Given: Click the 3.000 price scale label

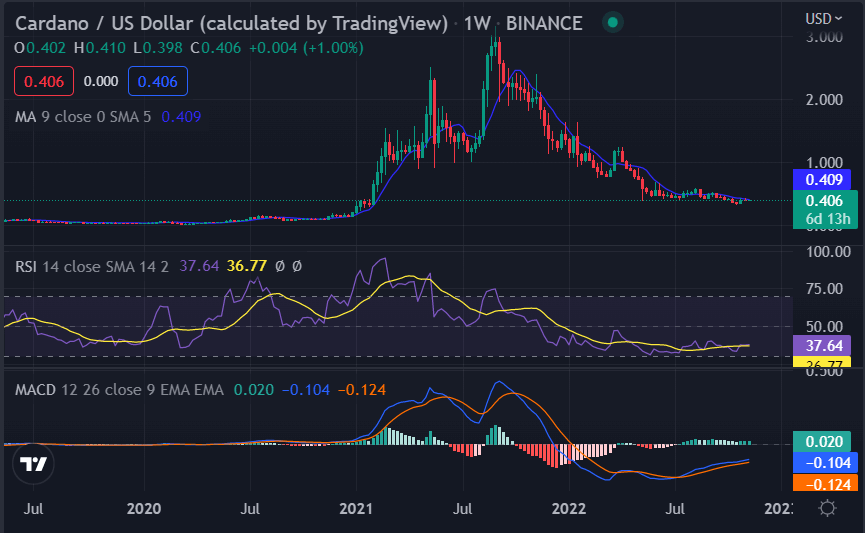Looking at the screenshot, I should pos(824,38).
